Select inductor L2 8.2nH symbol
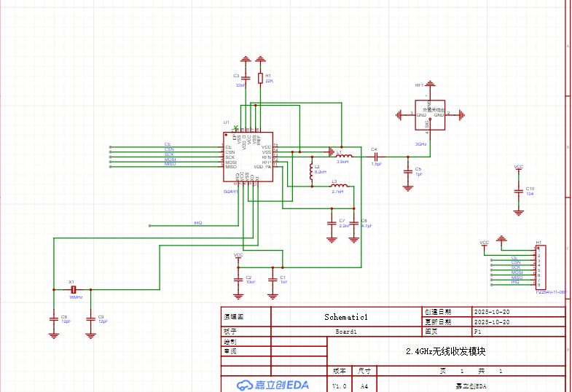 click(312, 171)
